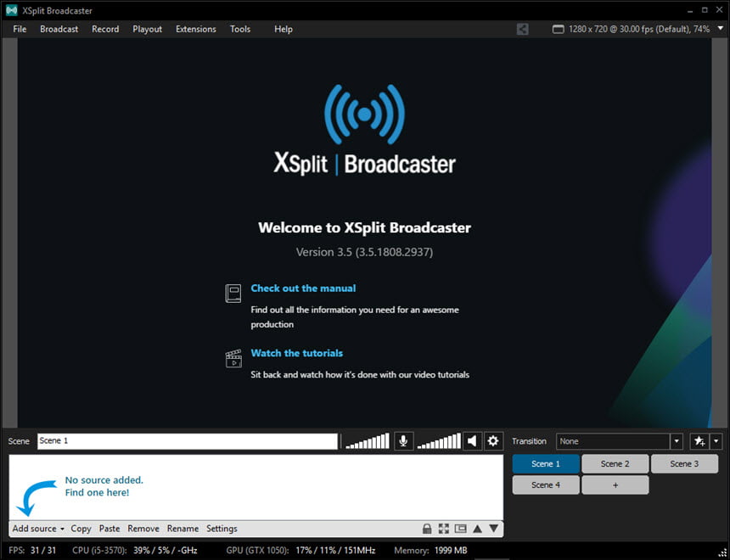The height and width of the screenshot is (560, 730).
Task: Click the No source added. Find one here! text
Action: coord(104,486)
